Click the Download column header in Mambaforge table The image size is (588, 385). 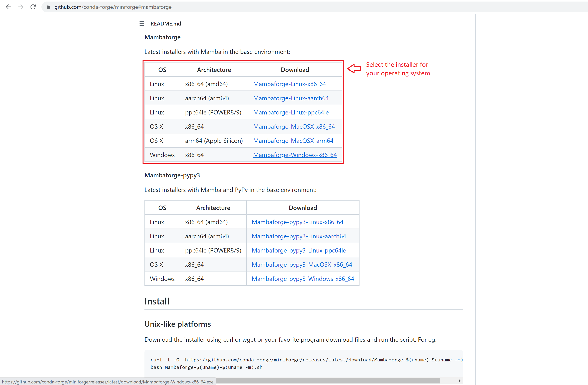point(295,70)
